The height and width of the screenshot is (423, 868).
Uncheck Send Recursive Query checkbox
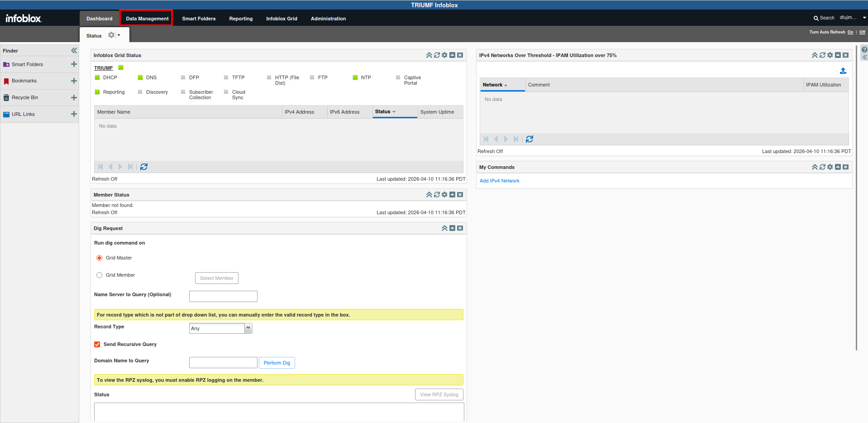97,345
